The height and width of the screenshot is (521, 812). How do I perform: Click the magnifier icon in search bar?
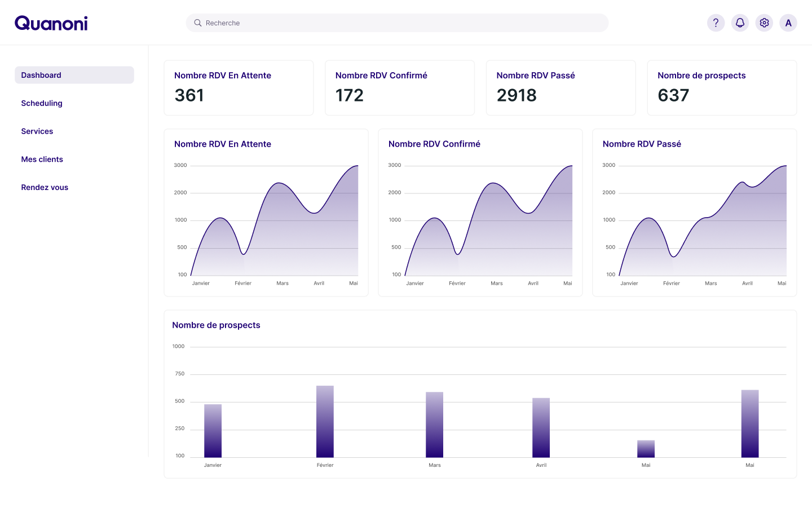198,23
